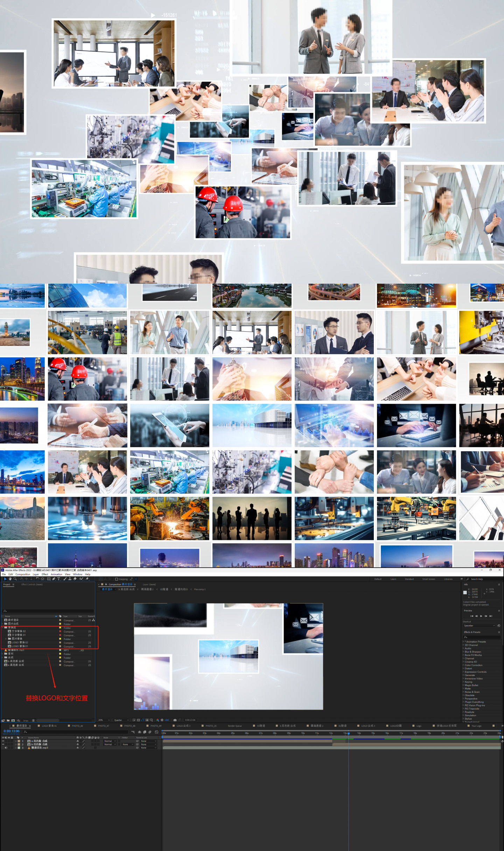Switch to Small Screen workspace
This screenshot has height=851, width=504.
(429, 579)
